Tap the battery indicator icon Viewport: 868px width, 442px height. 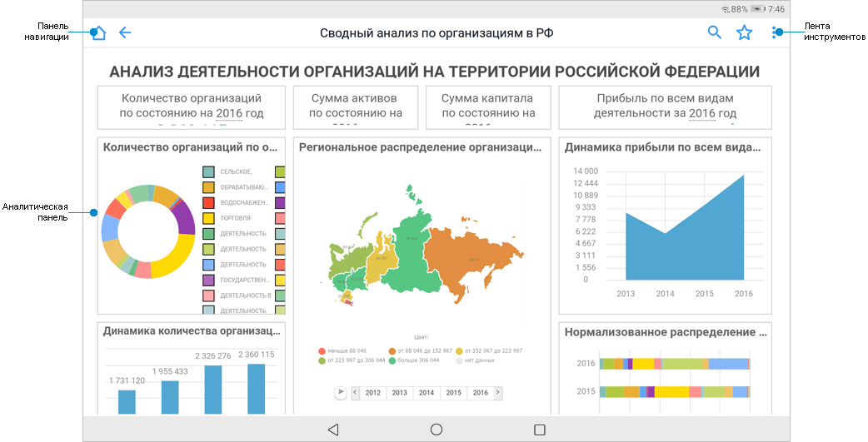click(x=758, y=9)
